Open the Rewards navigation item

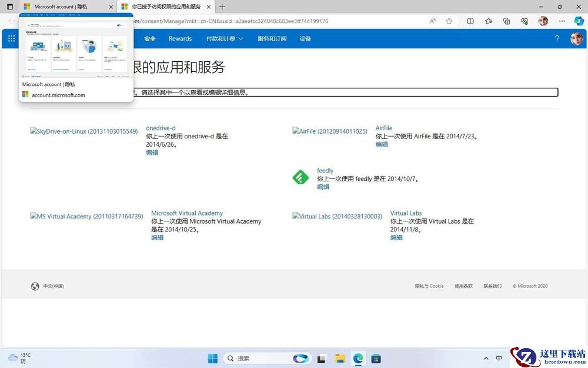point(180,39)
